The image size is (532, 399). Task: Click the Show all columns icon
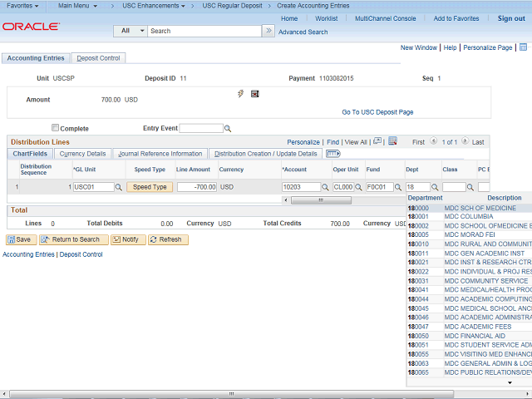tap(333, 154)
